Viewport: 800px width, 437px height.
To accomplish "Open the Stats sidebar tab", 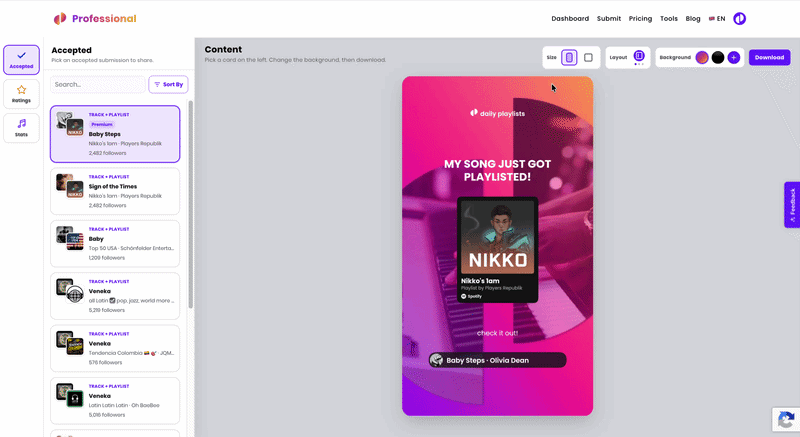I will coord(21,127).
